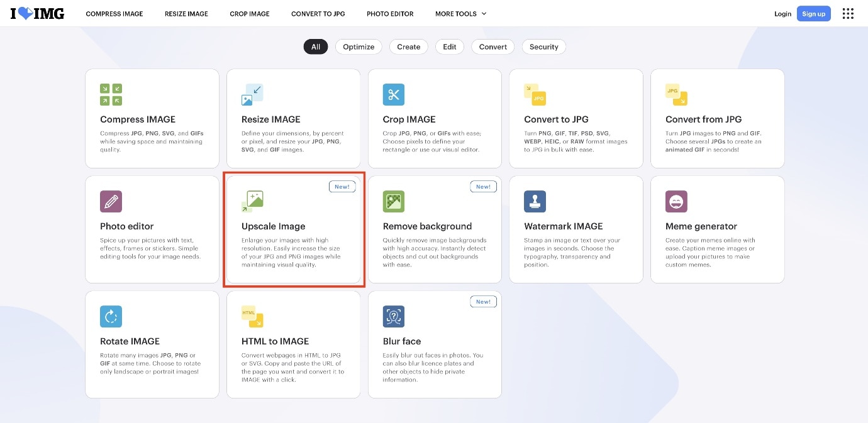Image resolution: width=868 pixels, height=423 pixels.
Task: Click the Watermark IMAGE stamp icon
Action: (535, 201)
